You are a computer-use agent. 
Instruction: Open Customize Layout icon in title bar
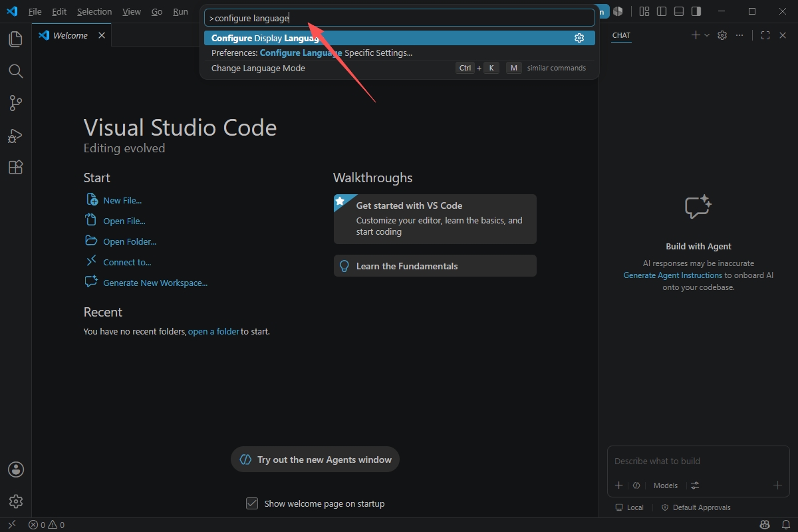tap(644, 11)
